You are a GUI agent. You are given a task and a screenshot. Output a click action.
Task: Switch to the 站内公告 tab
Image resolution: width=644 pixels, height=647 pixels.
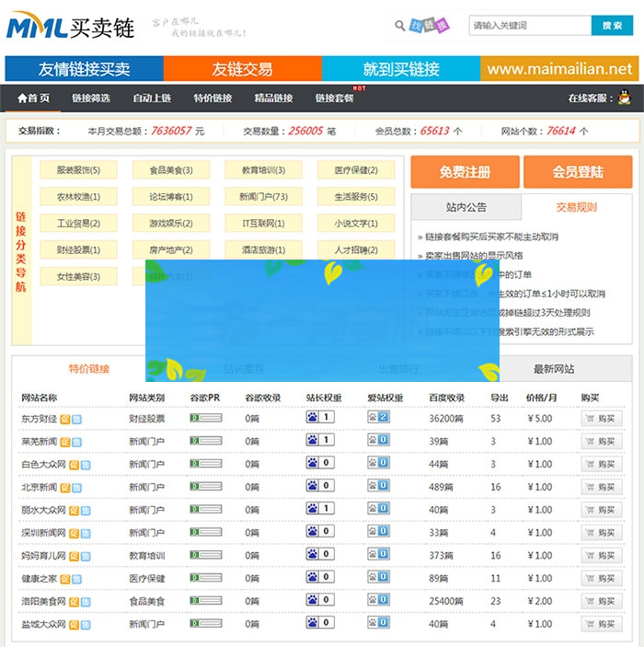tap(466, 207)
